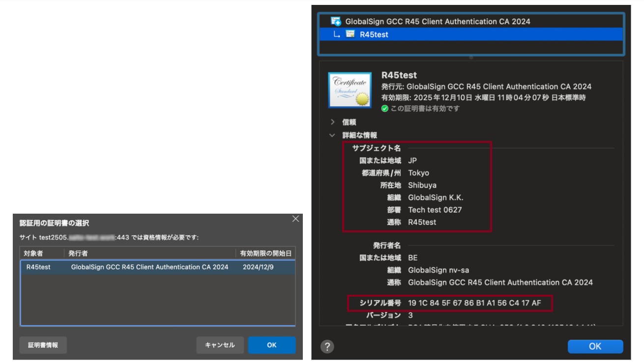Click the GlobalSign CA certificate icon in chain

tap(336, 22)
